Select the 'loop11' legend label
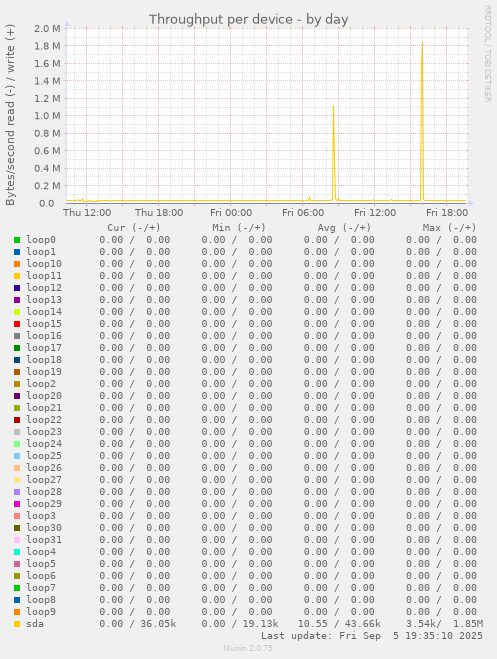This screenshot has width=497, height=659. click(x=44, y=276)
